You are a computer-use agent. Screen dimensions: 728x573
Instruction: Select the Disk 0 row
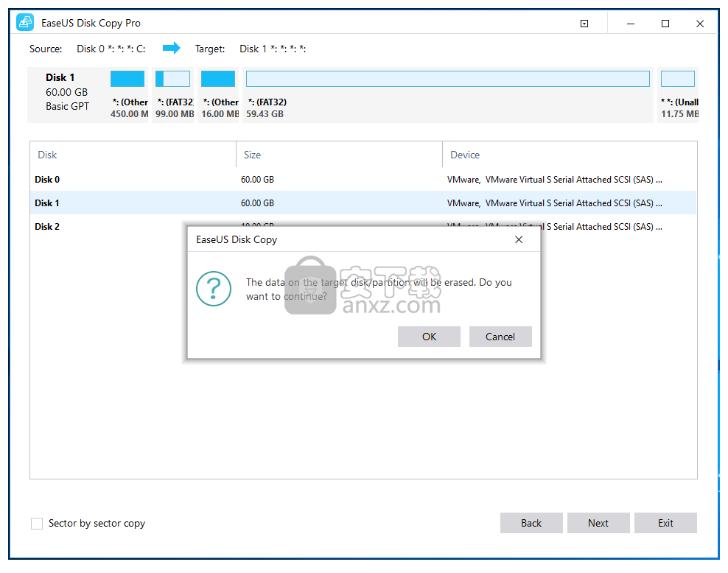(363, 180)
